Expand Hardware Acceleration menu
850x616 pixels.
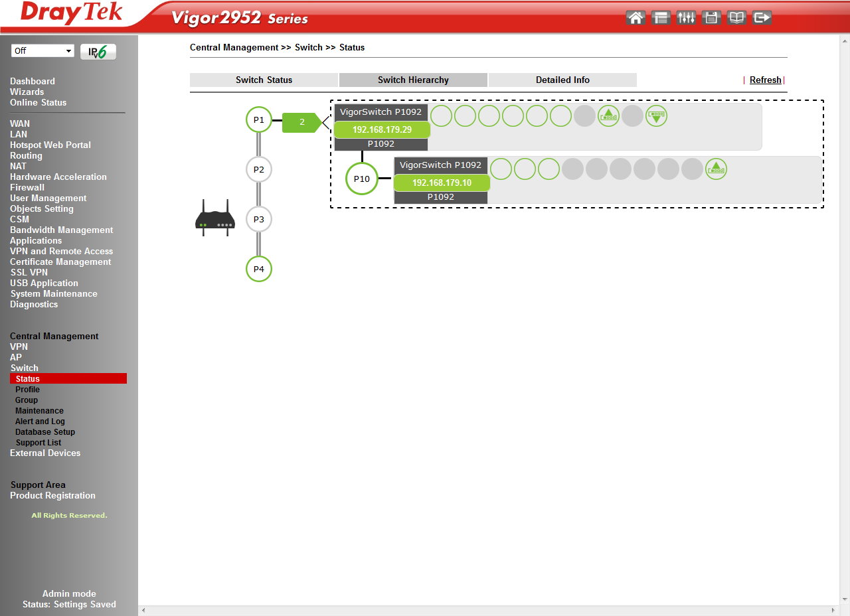[x=58, y=177]
